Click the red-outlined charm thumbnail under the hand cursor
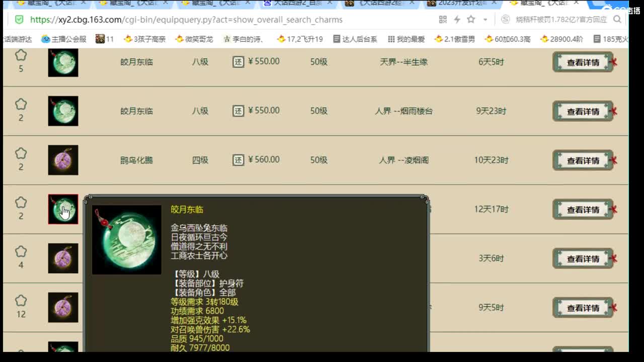The image size is (644, 362). coord(63,209)
